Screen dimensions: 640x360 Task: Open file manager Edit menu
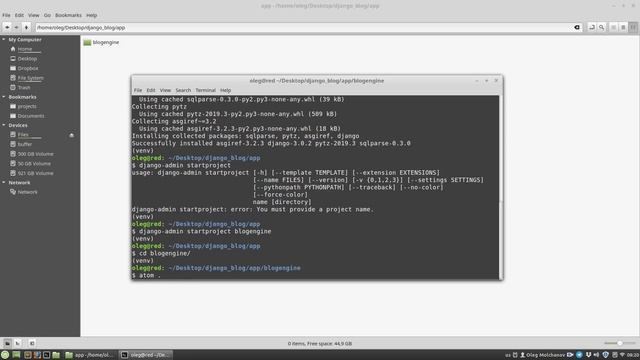click(x=19, y=15)
